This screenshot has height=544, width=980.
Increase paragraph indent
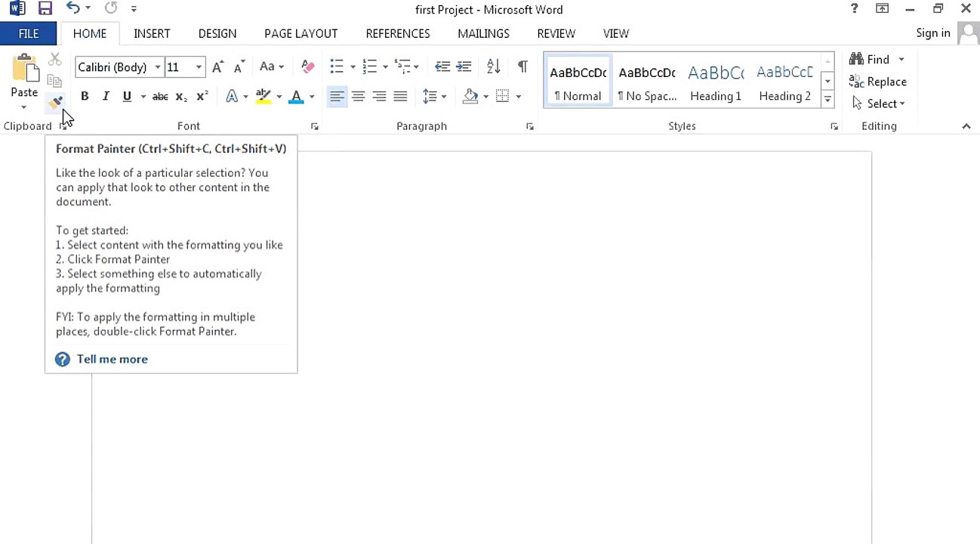point(464,66)
